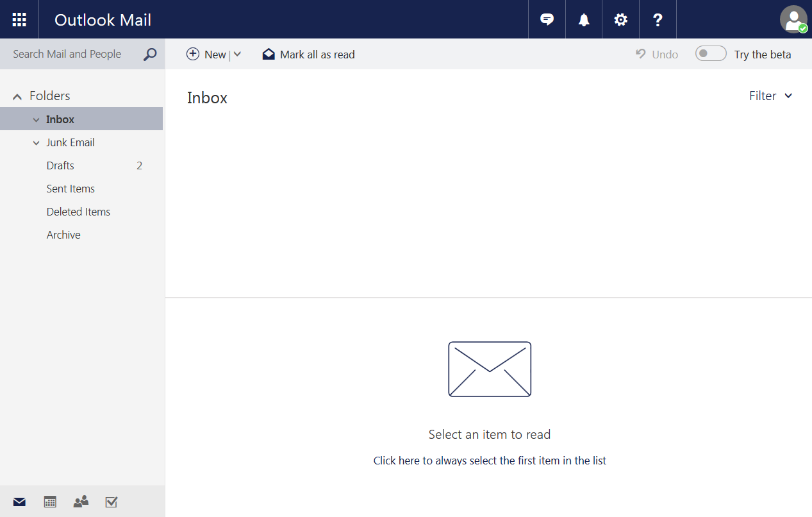Click the Inbox heading text

(x=207, y=97)
